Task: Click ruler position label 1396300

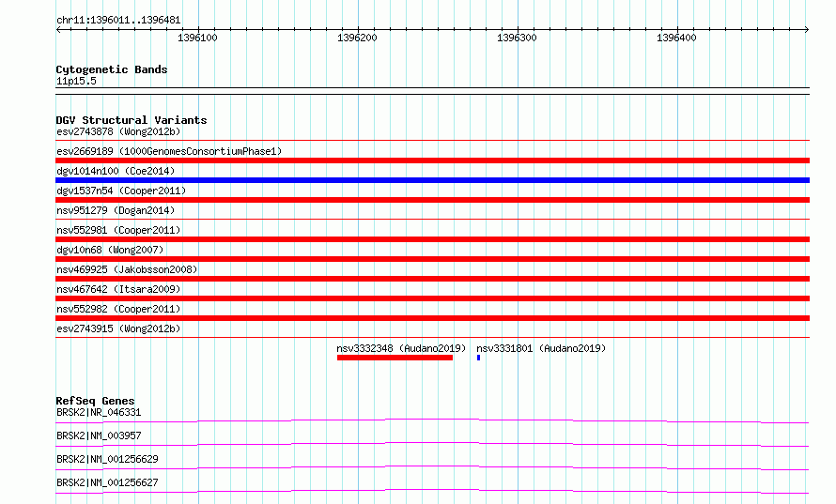Action: click(x=517, y=38)
